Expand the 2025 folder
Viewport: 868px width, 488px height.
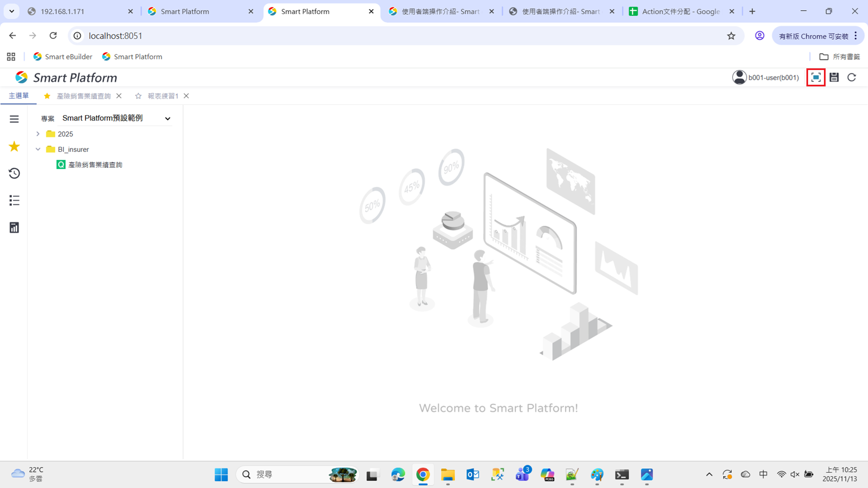38,134
